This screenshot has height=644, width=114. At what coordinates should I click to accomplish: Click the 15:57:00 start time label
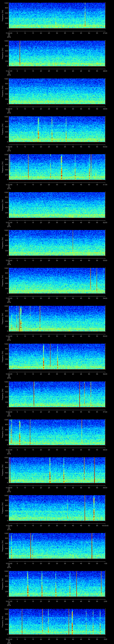pos(9,450)
